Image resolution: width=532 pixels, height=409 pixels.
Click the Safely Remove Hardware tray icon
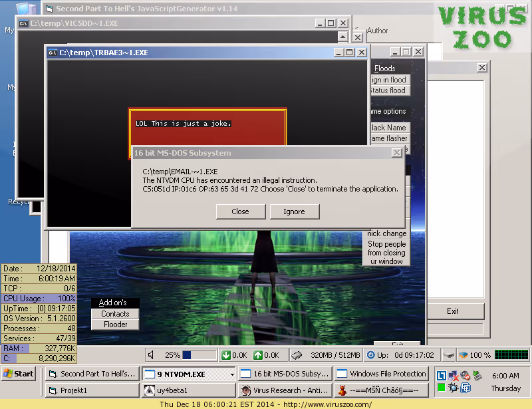[x=477, y=375]
